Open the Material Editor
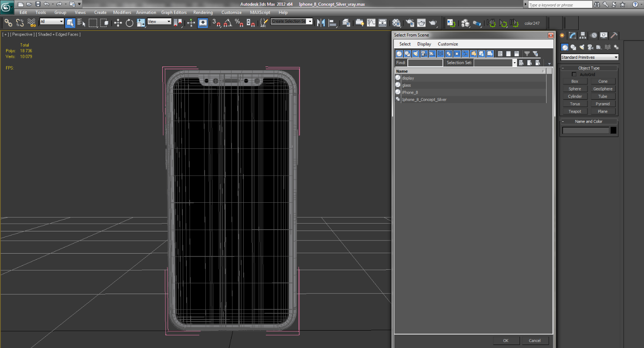 (396, 23)
